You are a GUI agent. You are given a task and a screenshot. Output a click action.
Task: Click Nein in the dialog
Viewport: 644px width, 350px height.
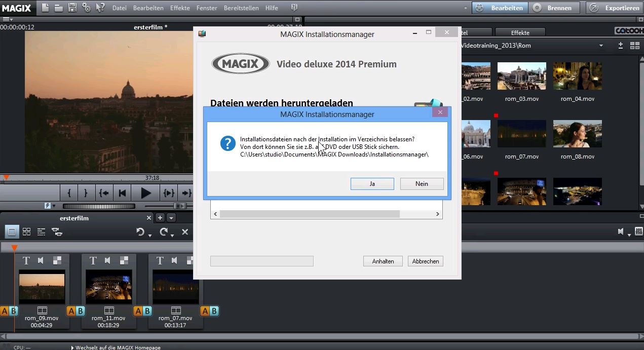pyautogui.click(x=422, y=184)
